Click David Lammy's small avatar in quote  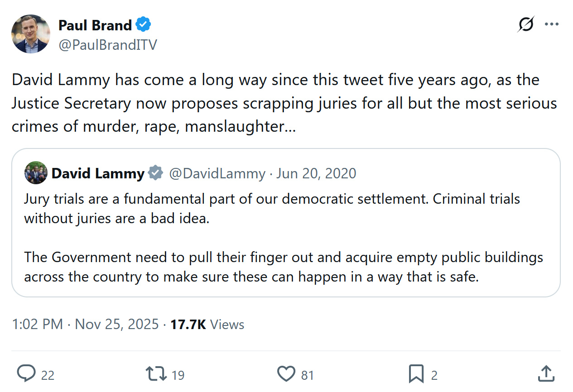pyautogui.click(x=36, y=173)
